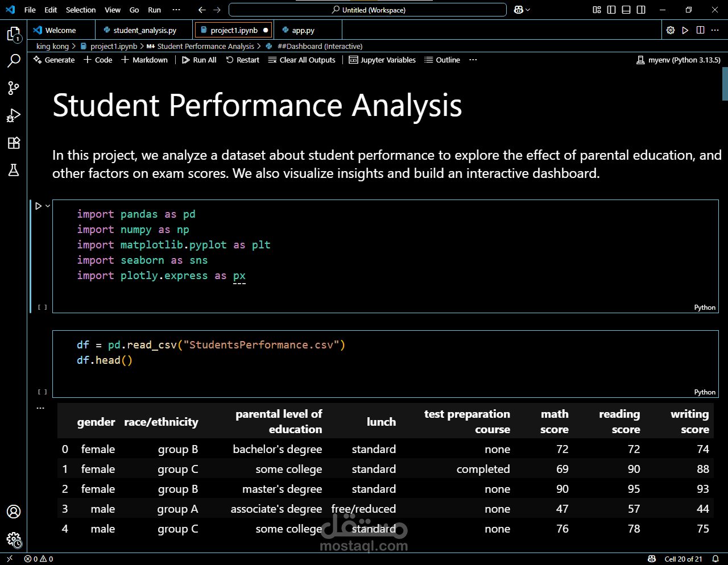Change the read_csv cell's Python language mode
Viewport: 728px width, 565px height.
click(x=705, y=392)
